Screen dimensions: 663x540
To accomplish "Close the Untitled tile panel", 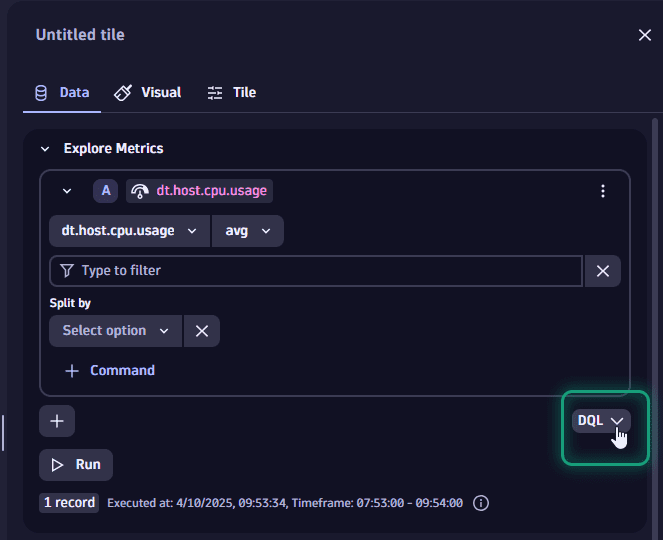I will click(x=644, y=35).
